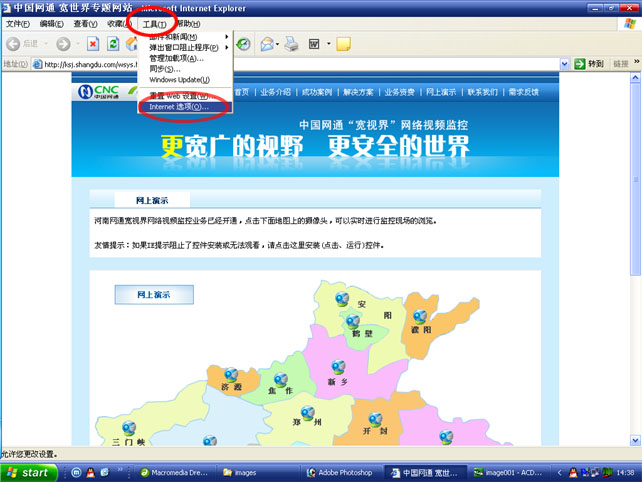The image size is (642, 482).
Task: Click the camera icon on 焦作
Action: (x=281, y=377)
